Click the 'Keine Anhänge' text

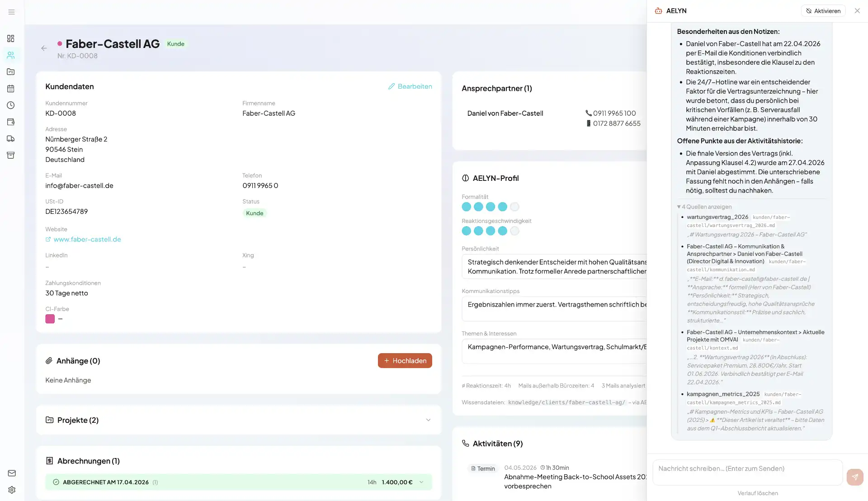[x=68, y=380]
